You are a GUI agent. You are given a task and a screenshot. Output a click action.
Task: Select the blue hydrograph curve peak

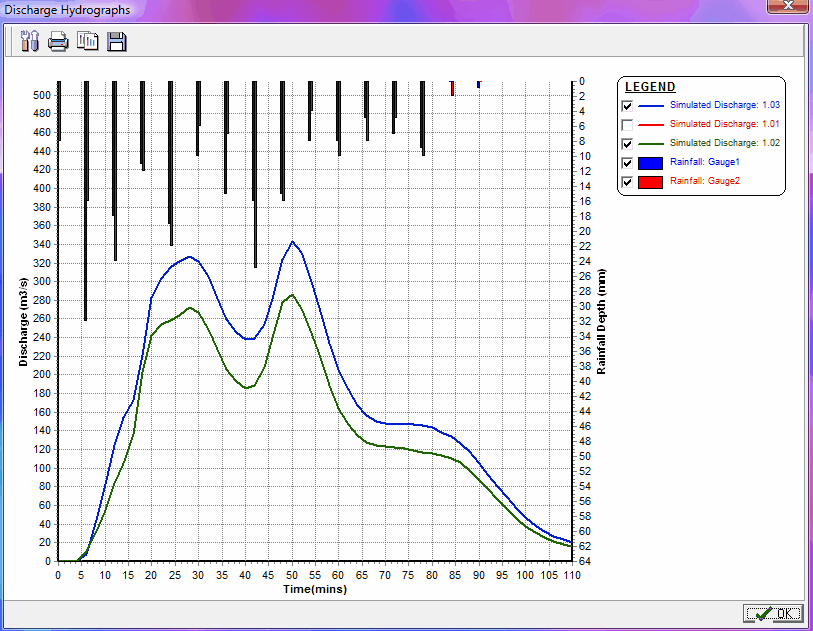click(291, 243)
